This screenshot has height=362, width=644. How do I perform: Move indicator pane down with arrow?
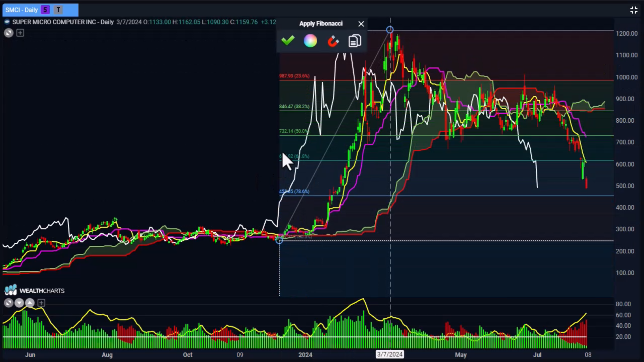coord(19,303)
